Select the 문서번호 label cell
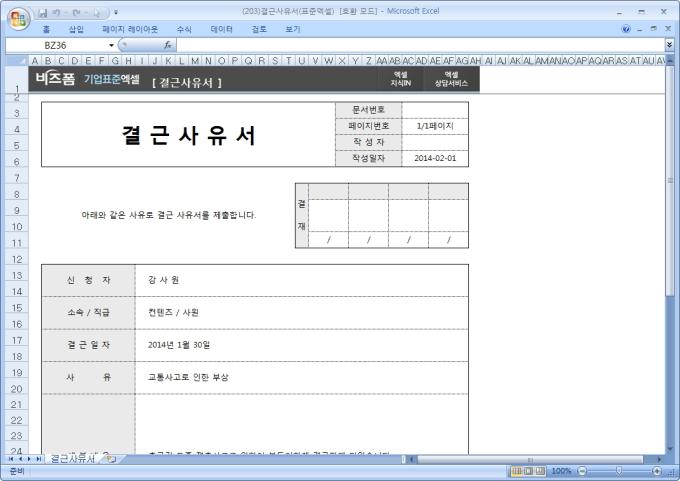The image size is (680, 481). tap(368, 110)
